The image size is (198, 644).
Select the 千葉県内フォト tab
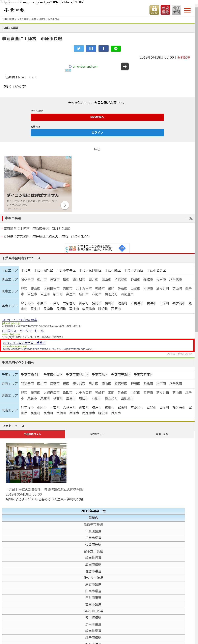click(x=32, y=434)
